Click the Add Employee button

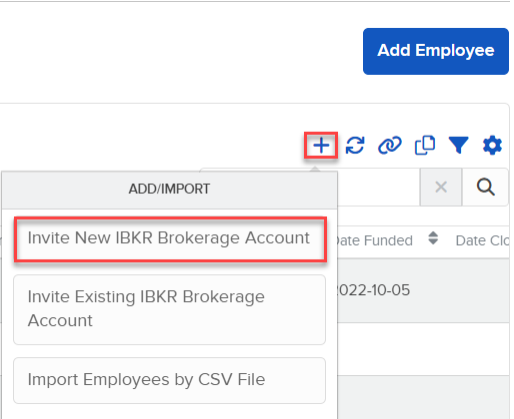pyautogui.click(x=436, y=51)
